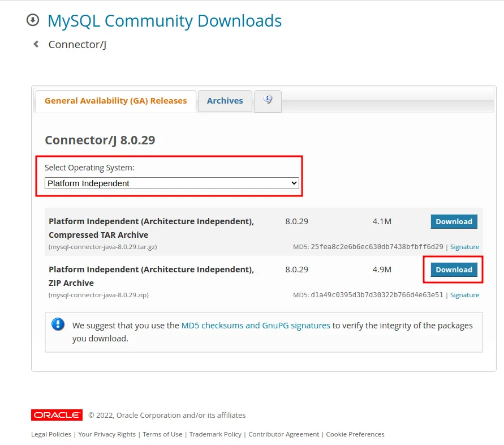The height and width of the screenshot is (445, 504).
Task: Click MD5 hash 25fea8c2e6b6ec630db7438bfbff6d29
Action: [x=377, y=247]
